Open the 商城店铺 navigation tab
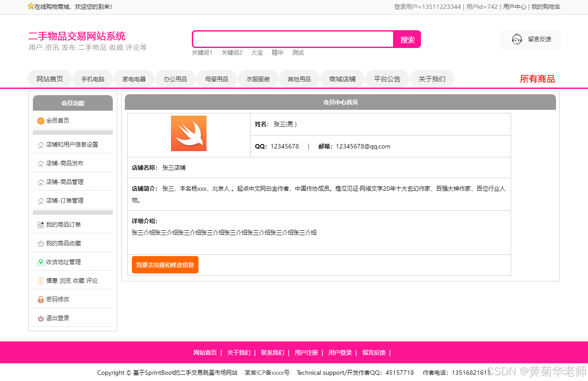 (342, 78)
